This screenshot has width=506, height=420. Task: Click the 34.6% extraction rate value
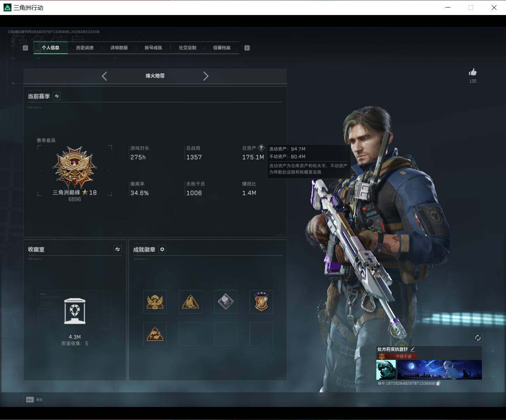pyautogui.click(x=140, y=193)
